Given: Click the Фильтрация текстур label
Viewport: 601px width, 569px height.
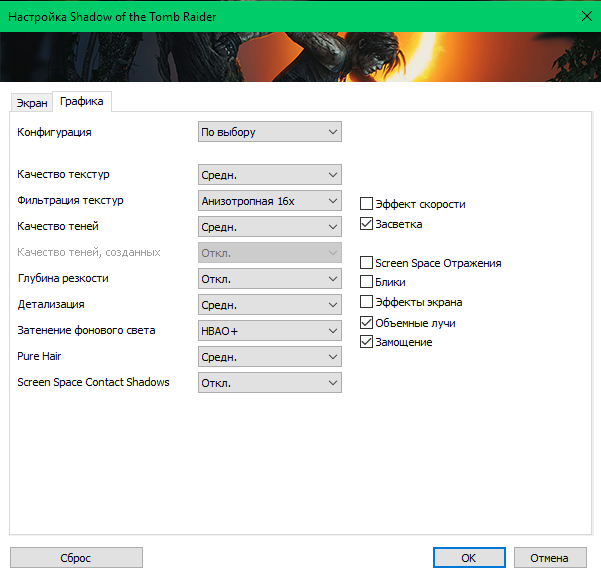Looking at the screenshot, I should coord(70,200).
